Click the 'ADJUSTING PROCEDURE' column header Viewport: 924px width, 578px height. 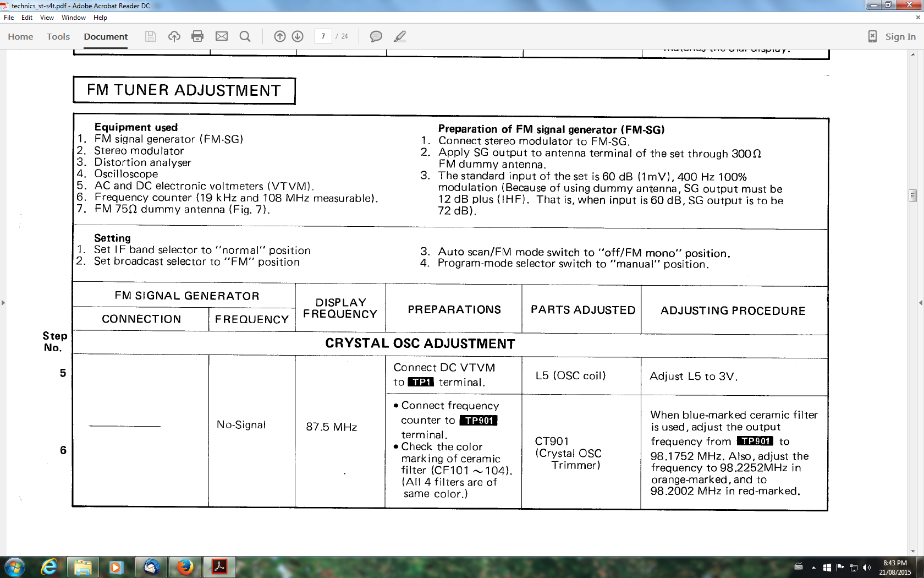[x=733, y=311]
